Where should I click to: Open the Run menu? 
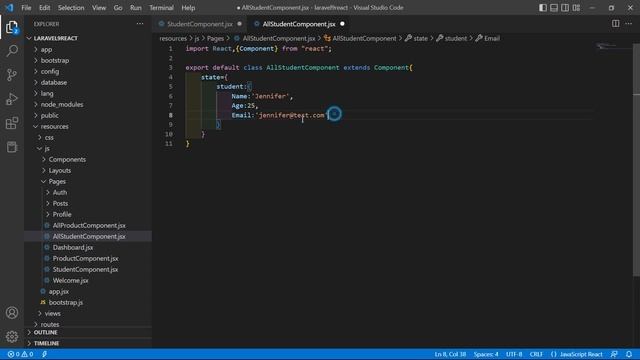point(136,8)
